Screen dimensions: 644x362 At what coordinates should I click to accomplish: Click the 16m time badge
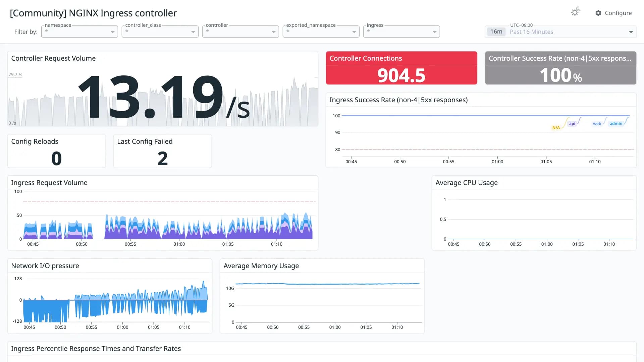[496, 32]
